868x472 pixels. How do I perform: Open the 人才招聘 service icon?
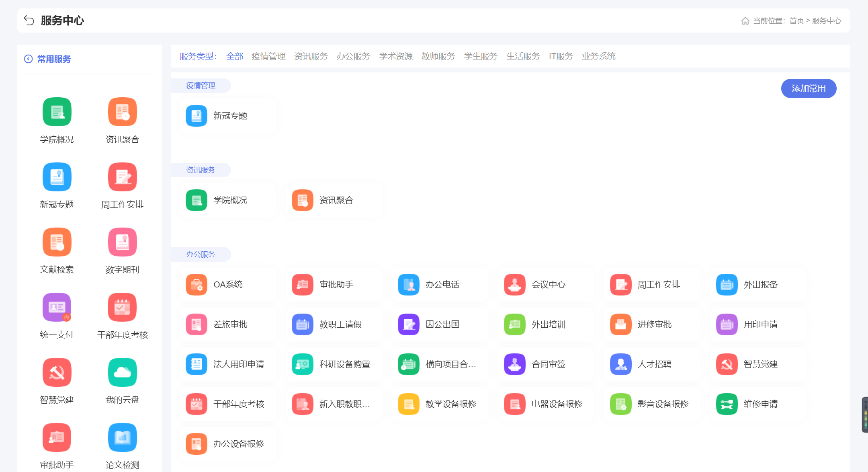(x=621, y=364)
